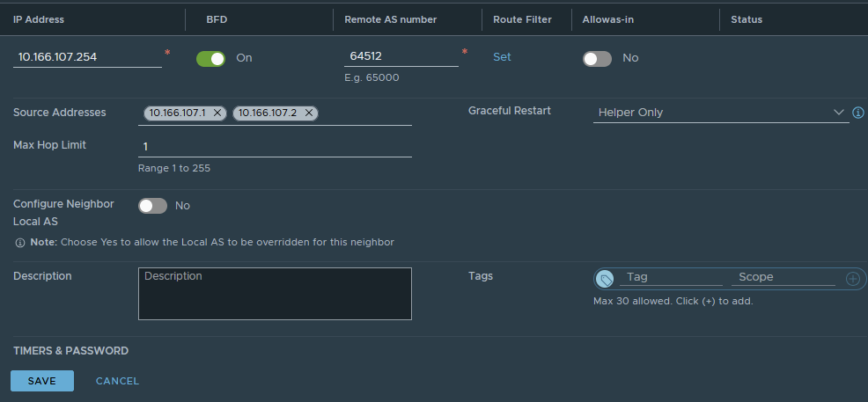
Task: Open the Route Filter Set link
Action: (502, 57)
